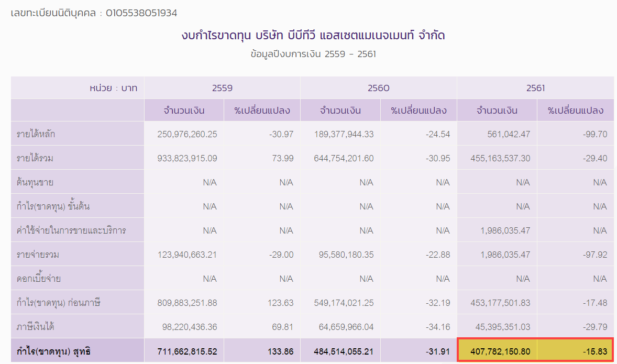Click the title งบกำไรขาดทุน บริษัท บีบีทีวี แอสเซตแมเนจเมนท์ จำกัด
Image resolution: width=617 pixels, height=364 pixels.
[x=313, y=36]
